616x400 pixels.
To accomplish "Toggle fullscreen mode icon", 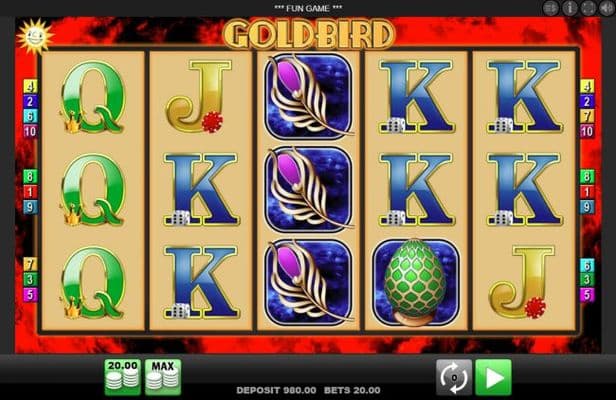I will tap(588, 8).
